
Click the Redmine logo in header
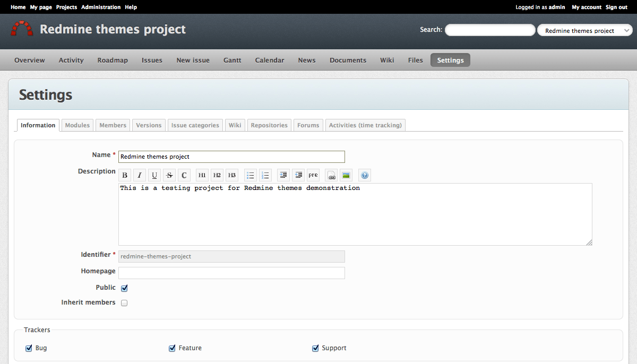(x=22, y=29)
